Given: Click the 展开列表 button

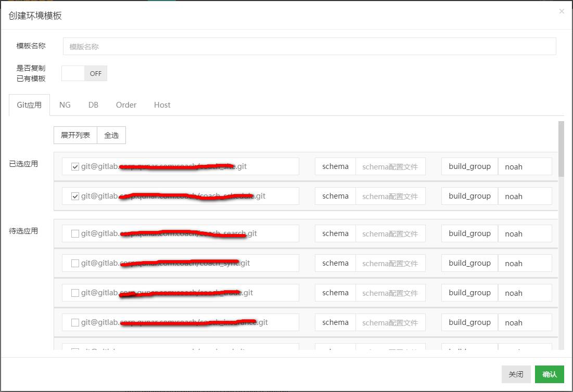Looking at the screenshot, I should (75, 135).
